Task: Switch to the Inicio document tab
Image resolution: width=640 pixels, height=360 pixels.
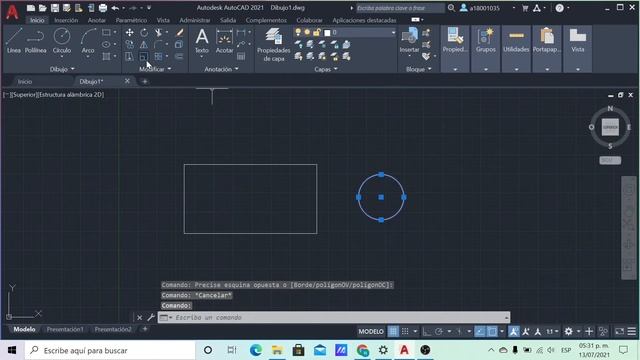Action: click(24, 81)
